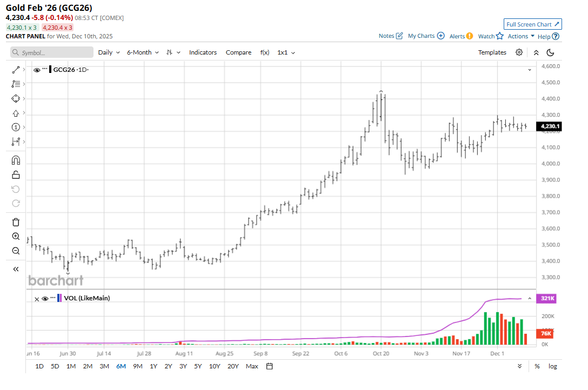Remove the VOL indicator pane
588x390 pixels.
37,299
